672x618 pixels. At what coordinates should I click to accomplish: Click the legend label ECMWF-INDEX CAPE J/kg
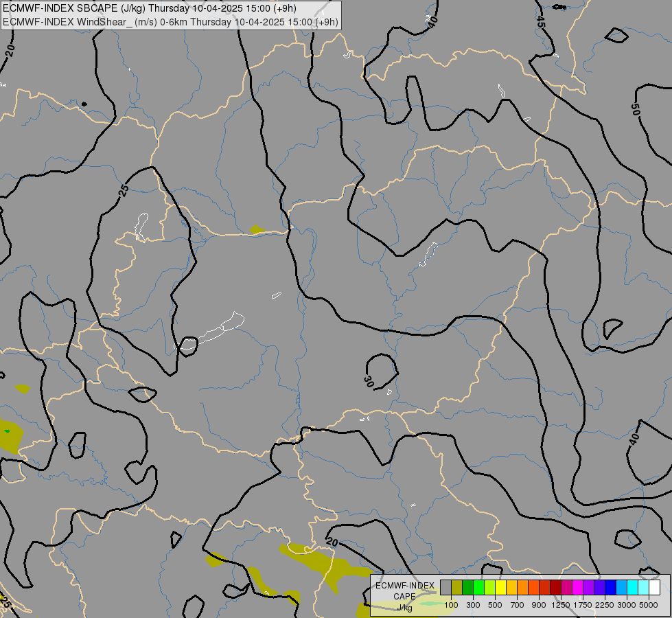tap(404, 597)
